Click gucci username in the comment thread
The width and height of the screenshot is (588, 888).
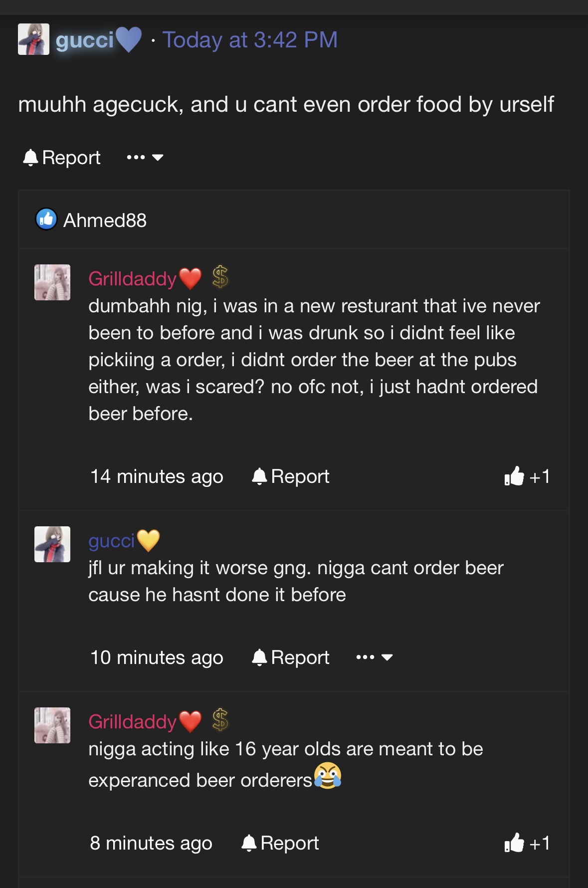click(111, 541)
